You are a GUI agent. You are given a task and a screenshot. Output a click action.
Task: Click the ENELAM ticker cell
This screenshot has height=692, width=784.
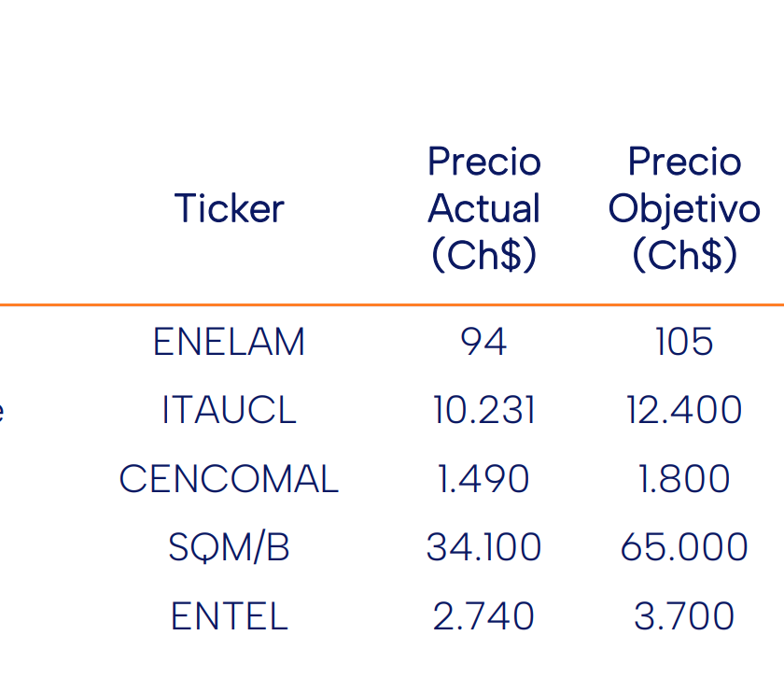coord(229,342)
